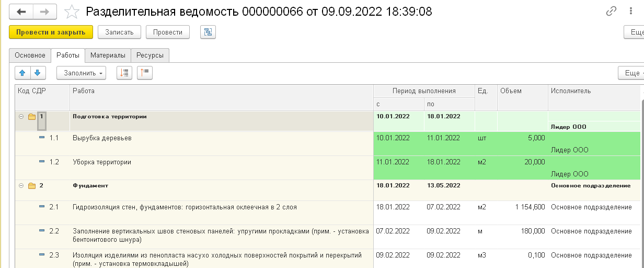Open the document structure icon button
644x268 pixels.
click(208, 32)
